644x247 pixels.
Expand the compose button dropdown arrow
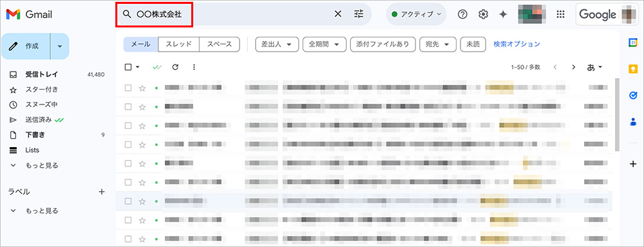tap(59, 46)
